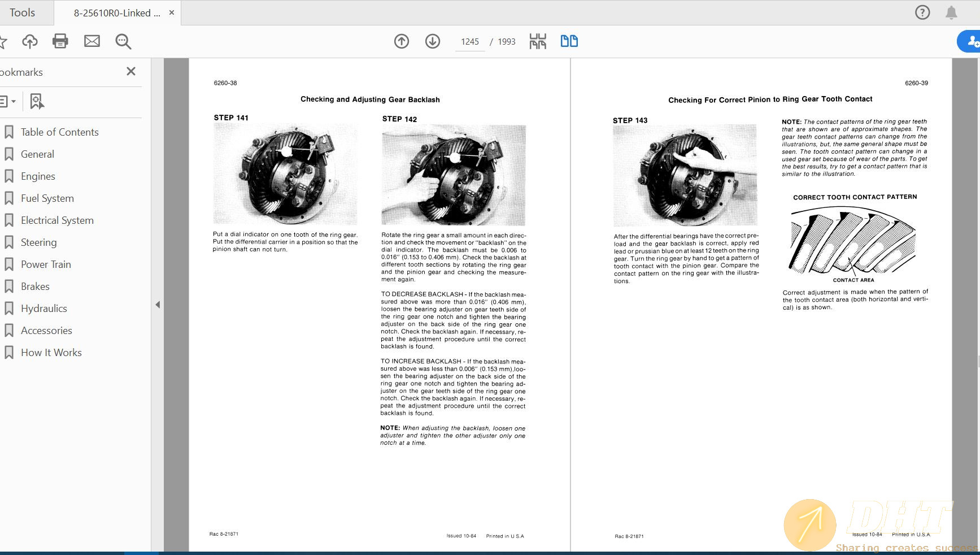The image size is (980, 555).
Task: Open the Power Train bookmark
Action: 46,265
